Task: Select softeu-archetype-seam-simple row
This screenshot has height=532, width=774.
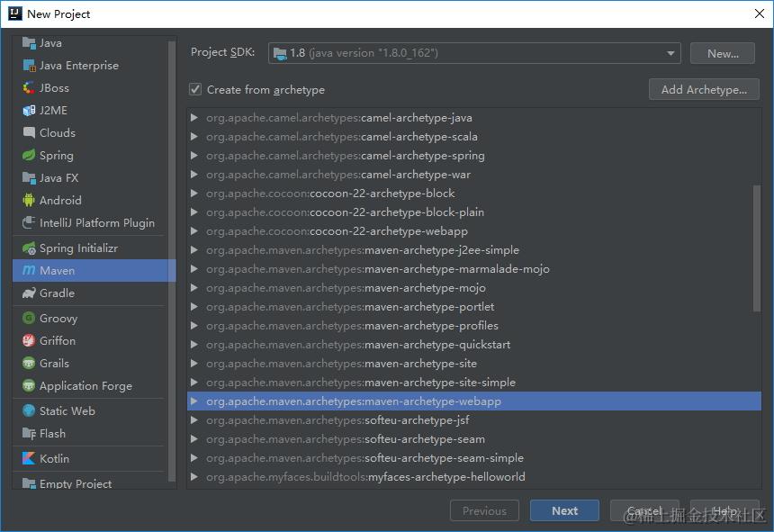Action: [x=474, y=458]
